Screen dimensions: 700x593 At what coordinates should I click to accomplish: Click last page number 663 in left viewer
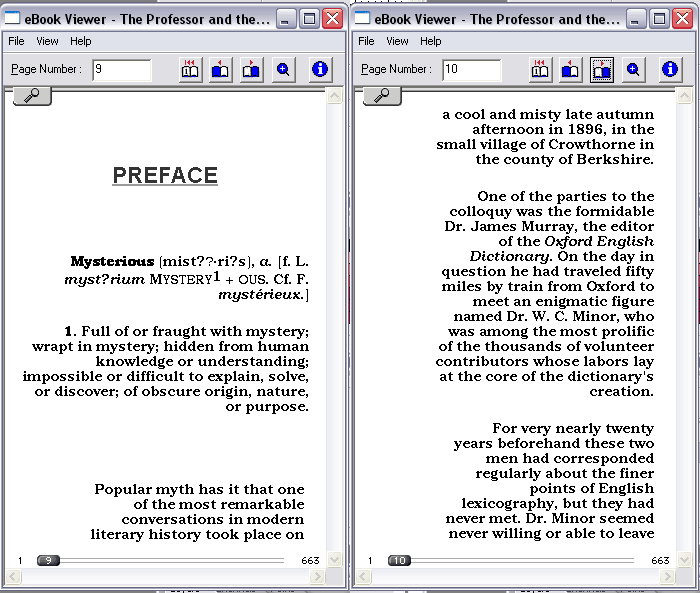[x=310, y=560]
